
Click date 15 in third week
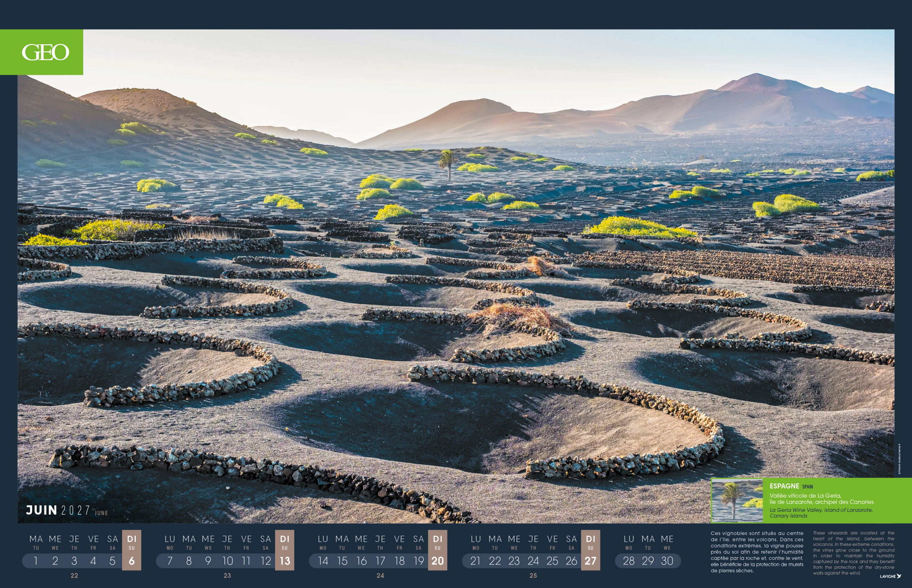342,561
